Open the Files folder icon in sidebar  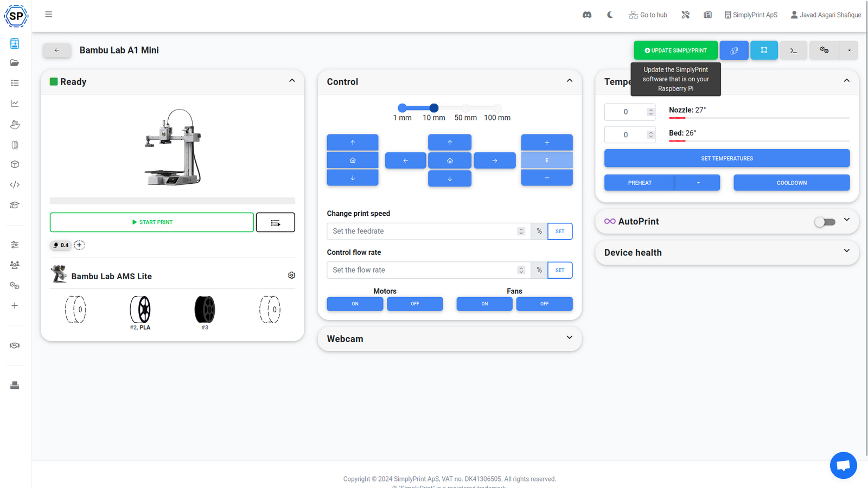click(15, 63)
